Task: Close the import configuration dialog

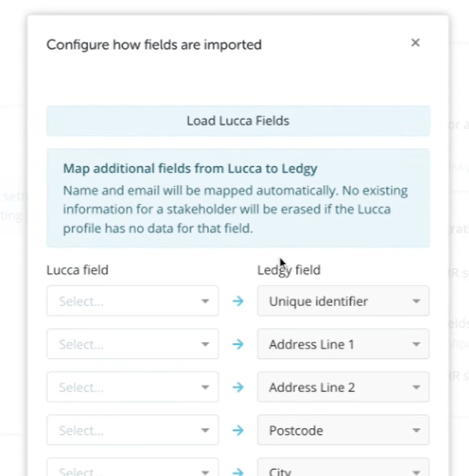Action: click(415, 43)
